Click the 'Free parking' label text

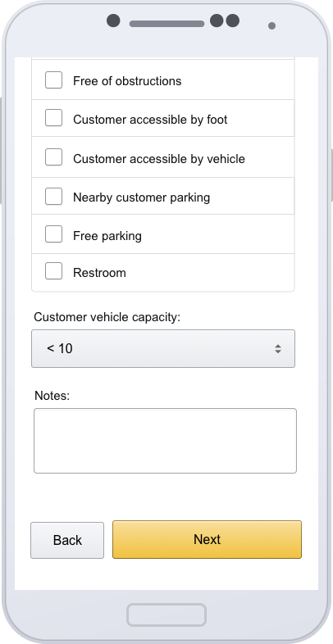pos(107,236)
